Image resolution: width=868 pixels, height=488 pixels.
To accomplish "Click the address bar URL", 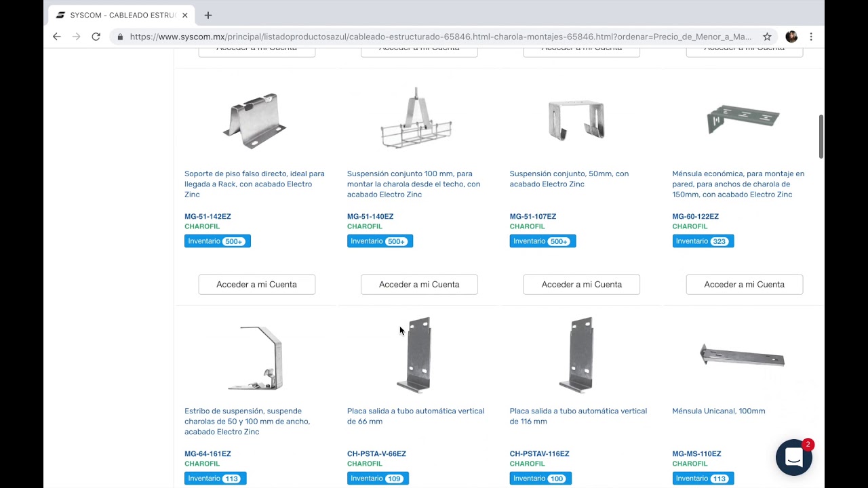I will (441, 37).
